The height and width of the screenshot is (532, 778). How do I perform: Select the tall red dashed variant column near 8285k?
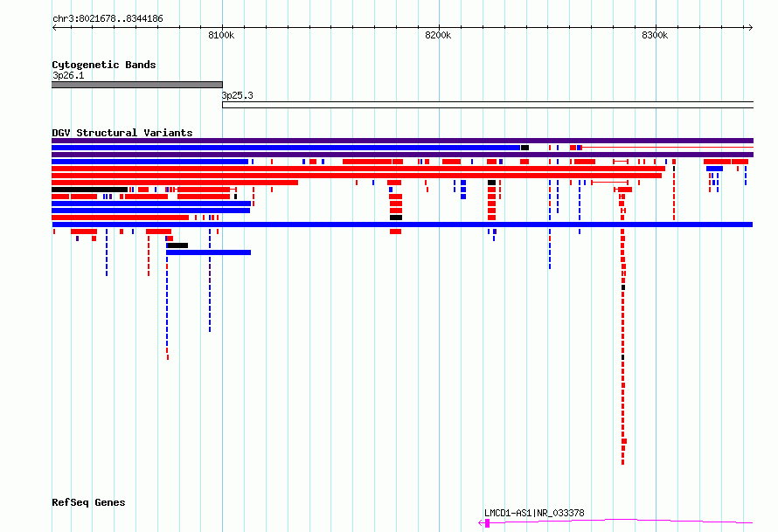point(623,347)
